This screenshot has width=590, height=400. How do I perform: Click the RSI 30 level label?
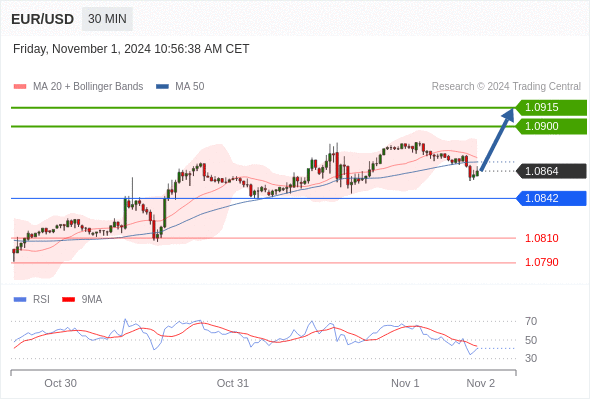[x=531, y=358]
